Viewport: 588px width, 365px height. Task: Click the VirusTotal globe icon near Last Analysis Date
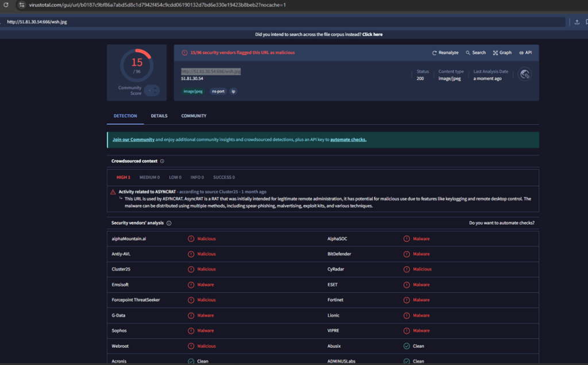tap(524, 74)
